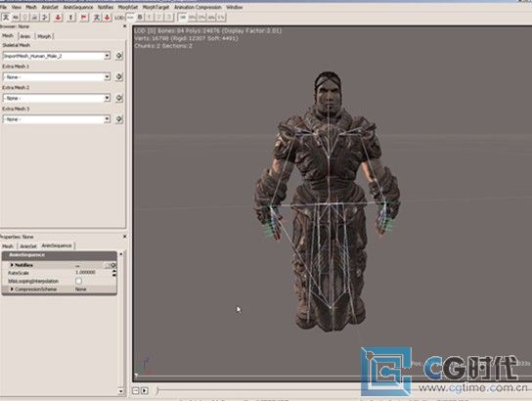Click the red arrow icon beside the LOD label
This screenshot has height=401, width=532.
[x=108, y=17]
